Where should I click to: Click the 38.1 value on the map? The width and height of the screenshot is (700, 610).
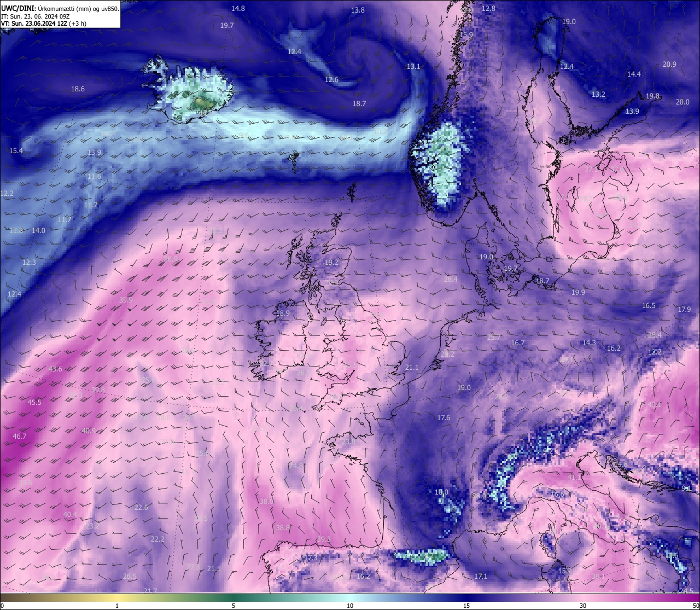coord(598,576)
